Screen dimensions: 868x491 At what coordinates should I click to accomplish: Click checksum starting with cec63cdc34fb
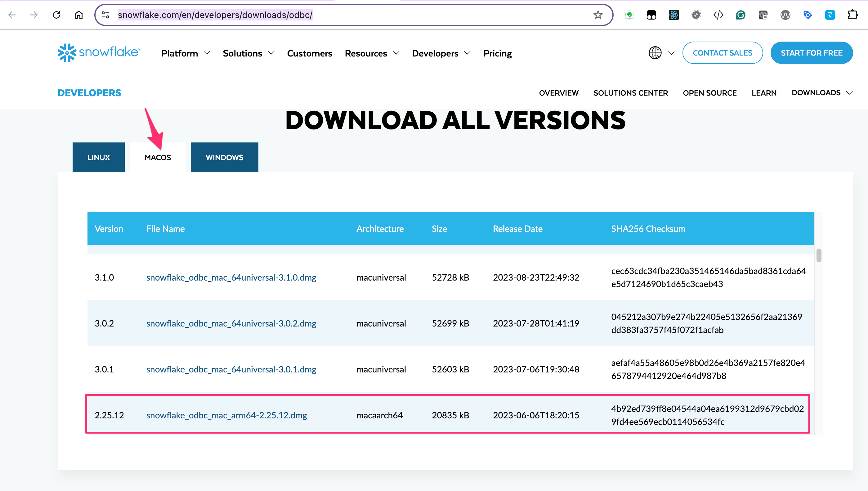708,277
